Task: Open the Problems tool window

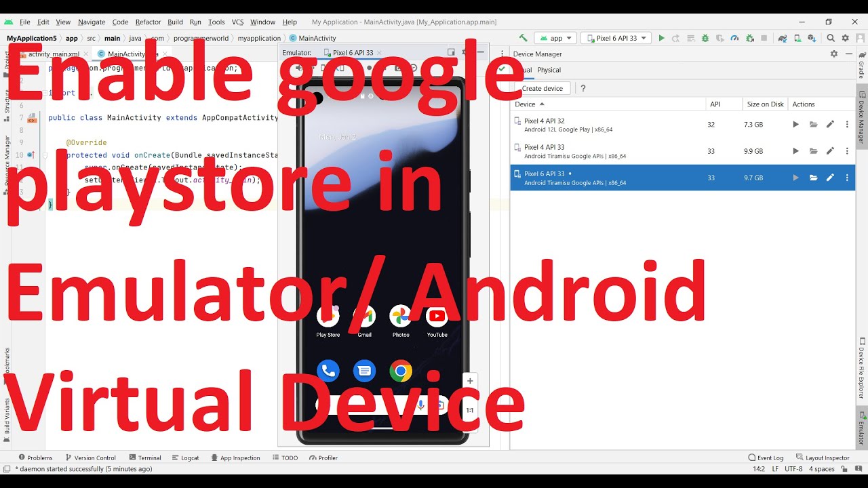Action: 35,457
